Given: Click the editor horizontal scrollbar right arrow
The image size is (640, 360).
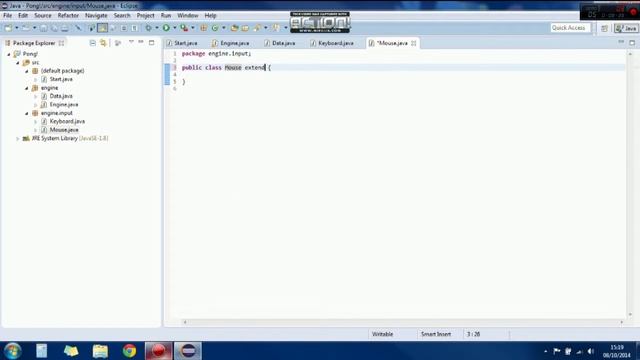Looking at the screenshot, I should 622,322.
